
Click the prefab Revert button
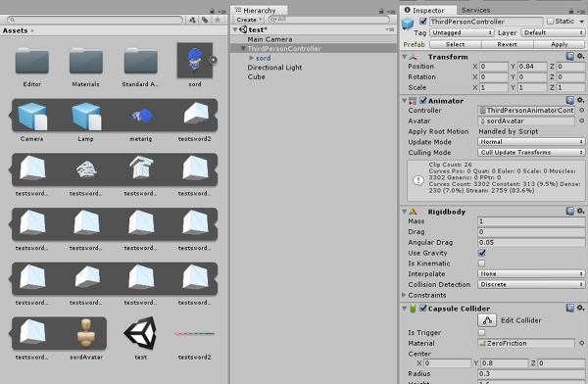[x=507, y=44]
